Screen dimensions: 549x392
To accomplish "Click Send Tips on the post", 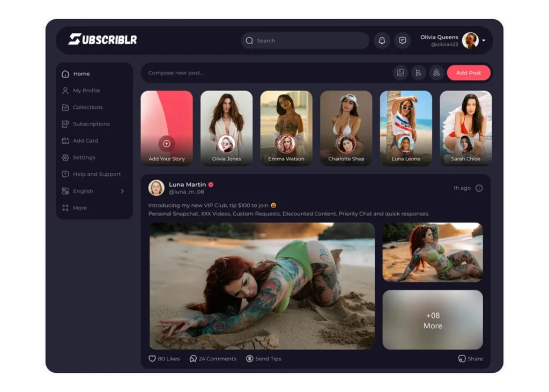I will (263, 359).
